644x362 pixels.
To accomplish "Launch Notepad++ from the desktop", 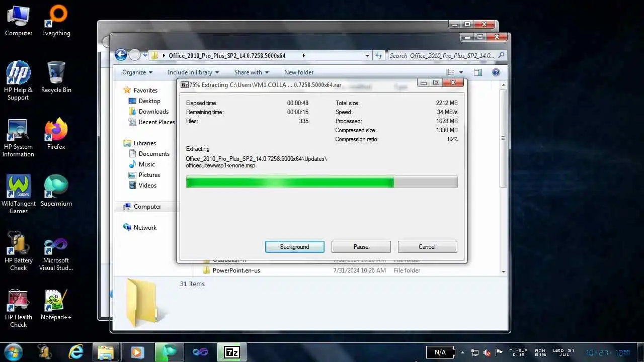I will 56,305.
